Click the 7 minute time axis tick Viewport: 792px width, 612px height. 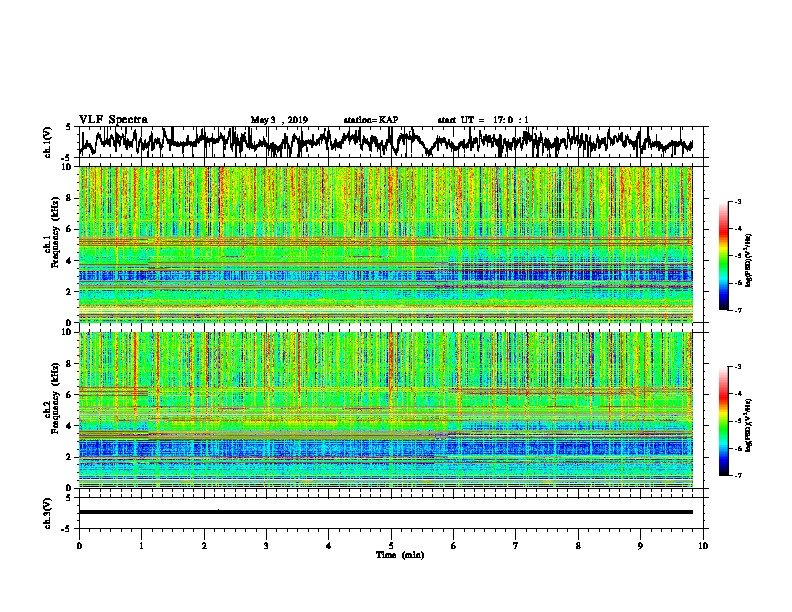click(x=516, y=546)
